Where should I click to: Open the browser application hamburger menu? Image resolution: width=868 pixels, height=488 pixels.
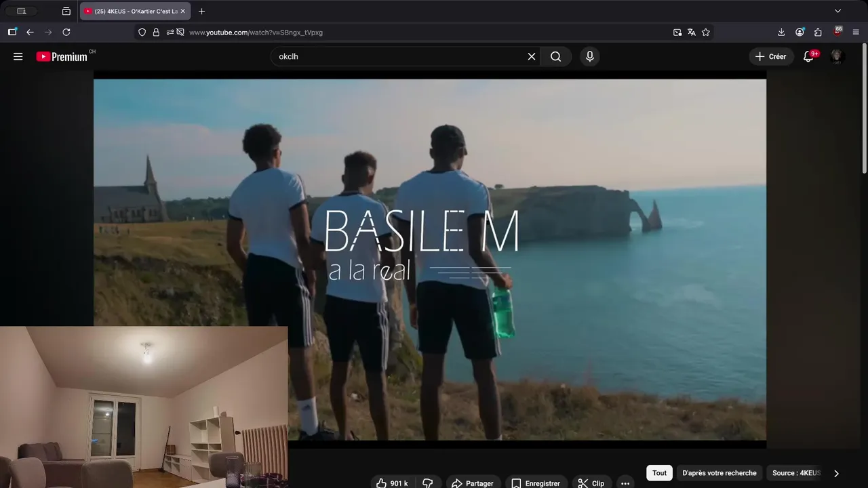pyautogui.click(x=856, y=32)
